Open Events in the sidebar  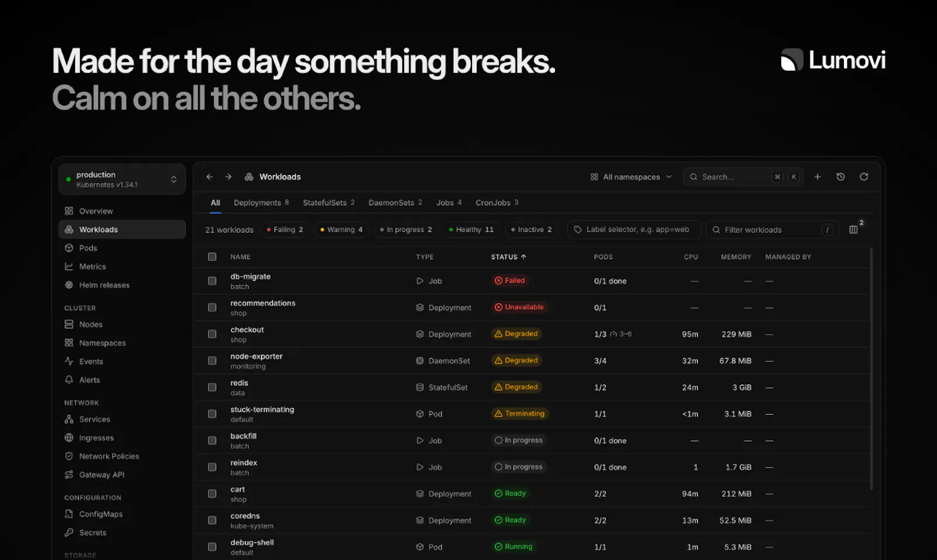pos(122,362)
